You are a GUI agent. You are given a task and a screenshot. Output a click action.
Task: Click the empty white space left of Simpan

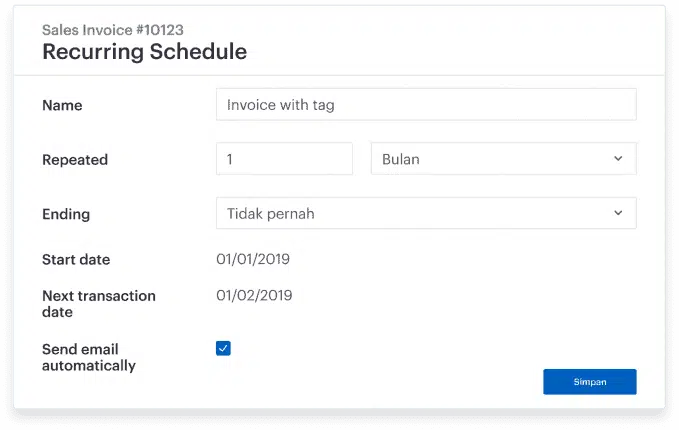[x=400, y=382]
